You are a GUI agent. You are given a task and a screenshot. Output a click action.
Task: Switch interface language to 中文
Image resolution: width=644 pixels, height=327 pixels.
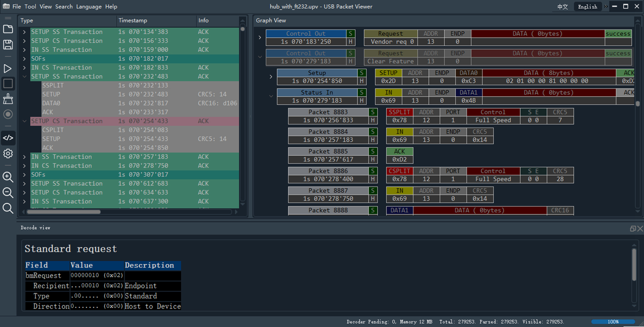coord(563,7)
